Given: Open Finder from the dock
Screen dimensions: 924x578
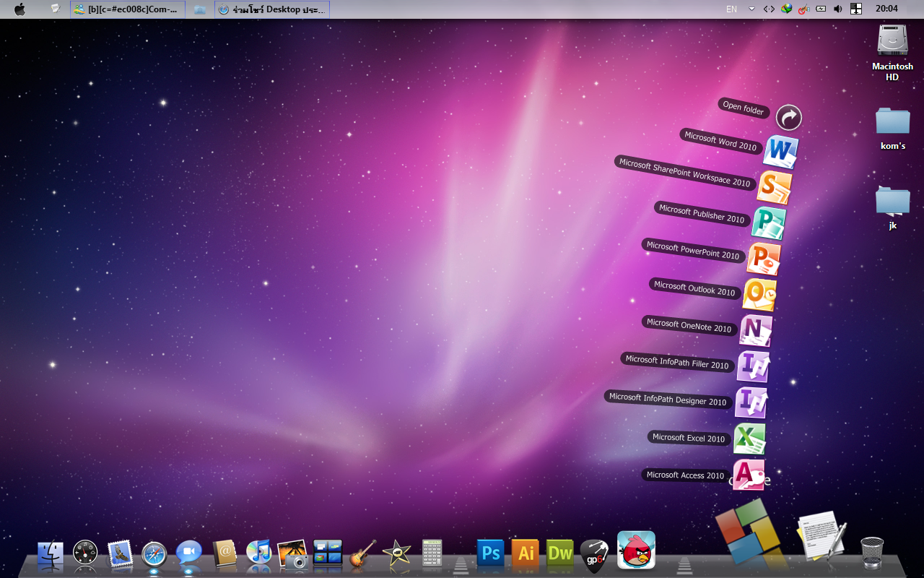Looking at the screenshot, I should [x=51, y=553].
